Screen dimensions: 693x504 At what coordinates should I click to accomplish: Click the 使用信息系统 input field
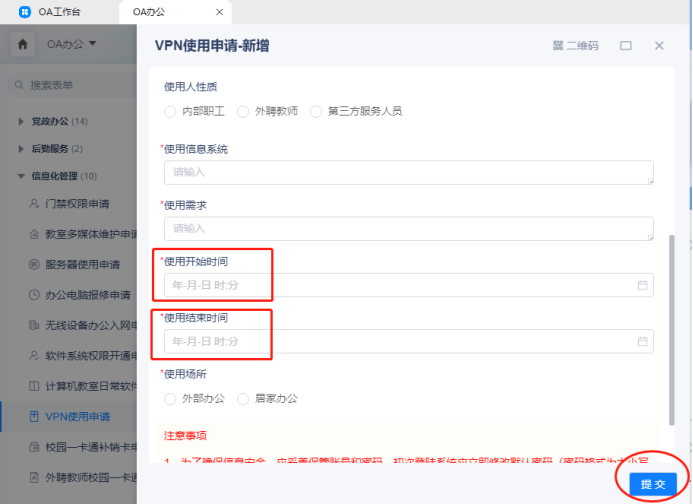click(x=408, y=172)
